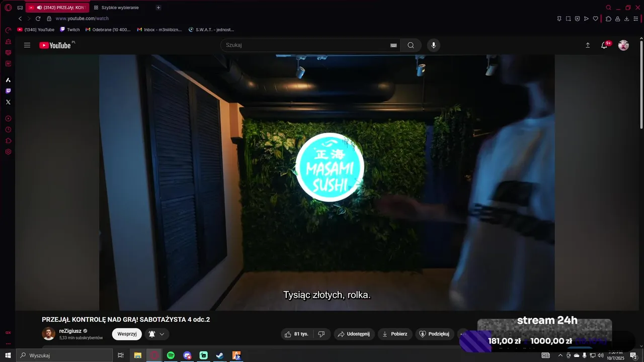Image resolution: width=644 pixels, height=362 pixels.
Task: Focus the browser address bar URL
Action: [82, 19]
